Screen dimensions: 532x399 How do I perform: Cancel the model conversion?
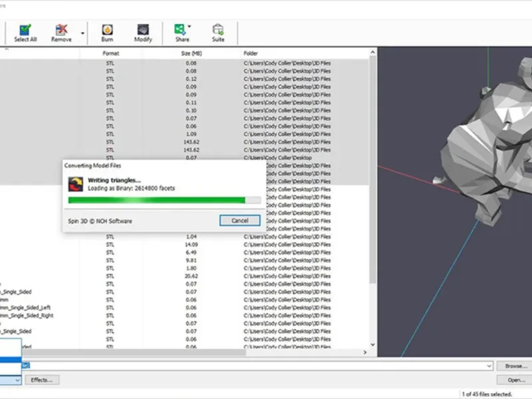pyautogui.click(x=240, y=221)
